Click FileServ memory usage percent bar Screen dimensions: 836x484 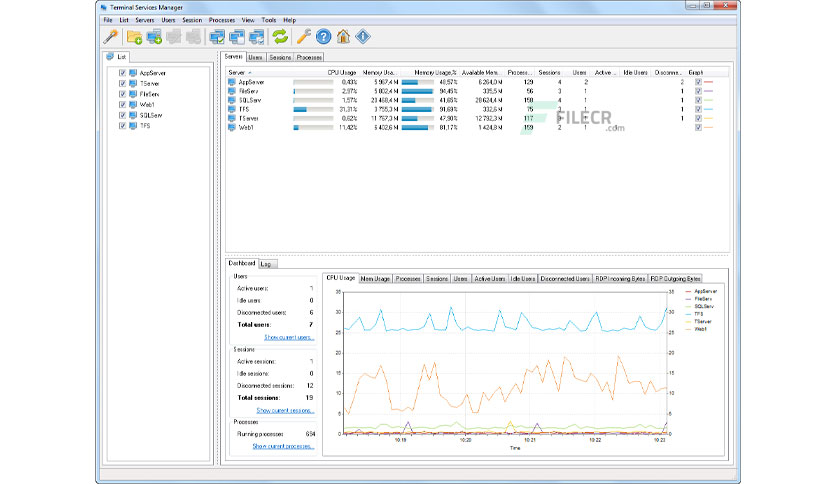point(417,91)
